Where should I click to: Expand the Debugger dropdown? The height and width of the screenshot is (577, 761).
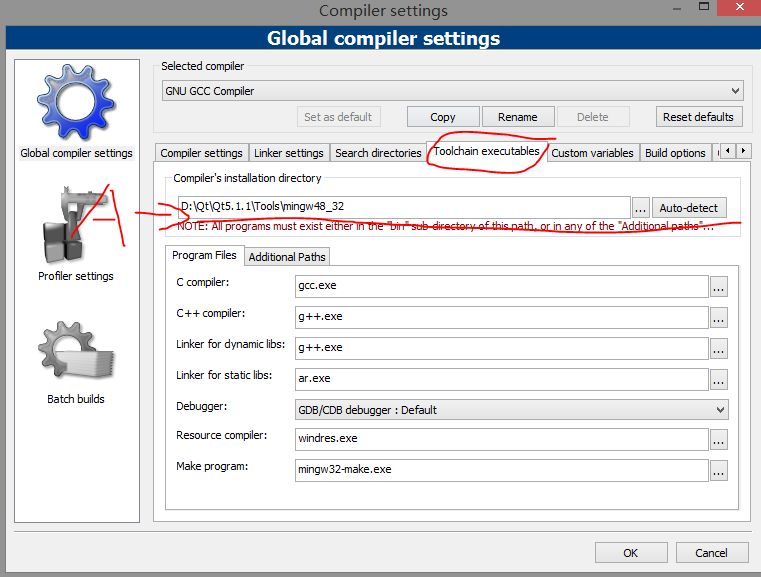[x=720, y=410]
